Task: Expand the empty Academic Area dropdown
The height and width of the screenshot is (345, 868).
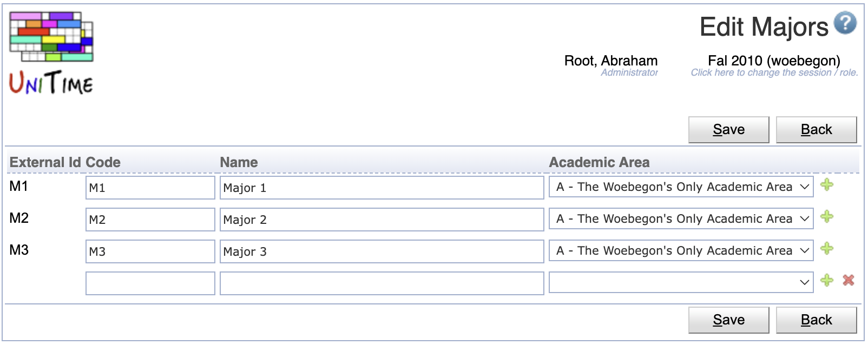Action: [681, 282]
